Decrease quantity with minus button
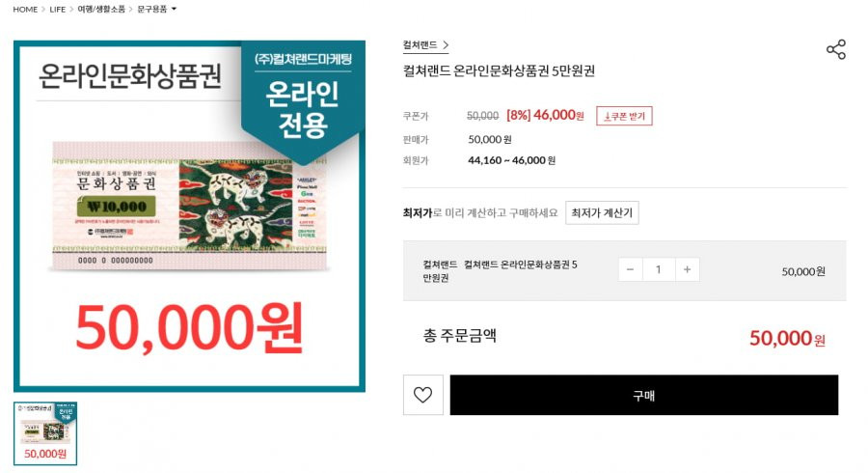This screenshot has height=473, width=868. (x=630, y=269)
